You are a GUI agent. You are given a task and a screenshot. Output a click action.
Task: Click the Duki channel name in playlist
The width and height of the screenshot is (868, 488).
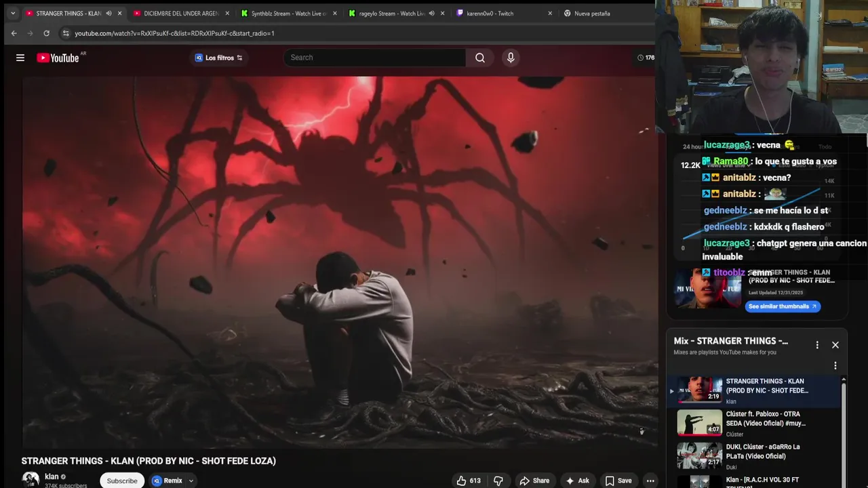(x=731, y=467)
